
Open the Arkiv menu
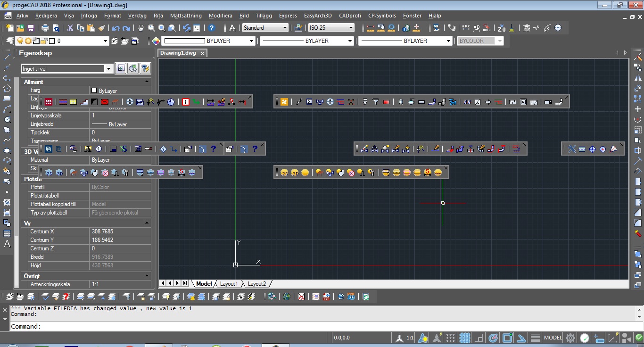pos(22,16)
